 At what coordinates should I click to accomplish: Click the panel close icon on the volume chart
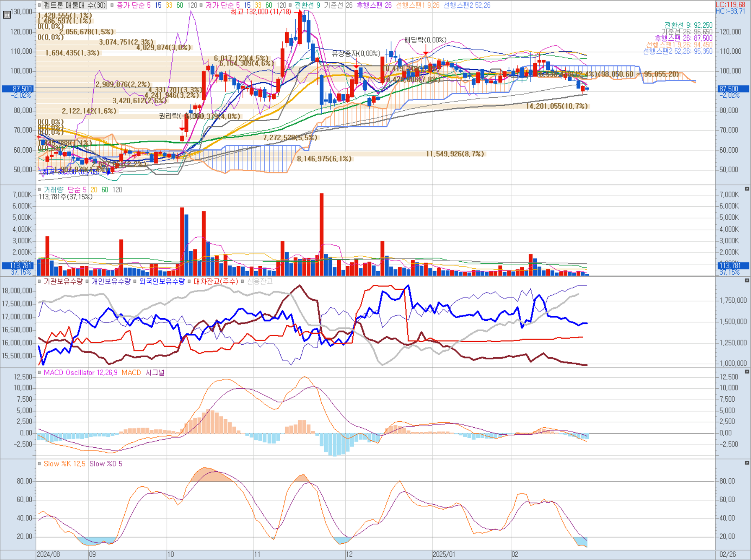pos(747,189)
